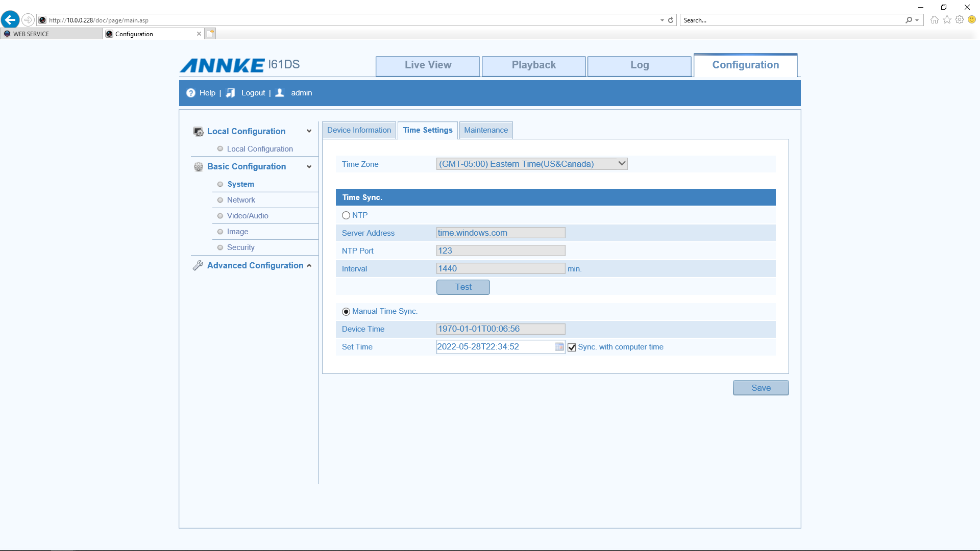This screenshot has height=551, width=980.
Task: Click the NTP Port field
Action: click(501, 251)
